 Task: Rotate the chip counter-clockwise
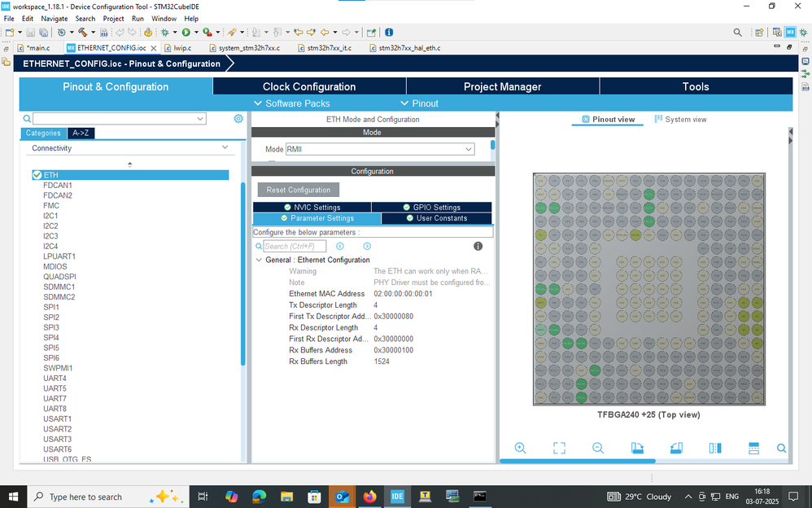click(x=676, y=448)
